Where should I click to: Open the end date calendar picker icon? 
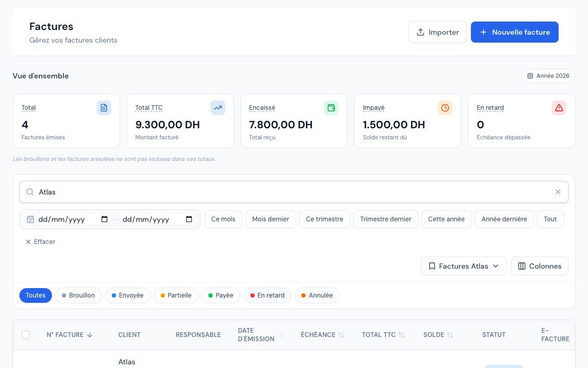pyautogui.click(x=189, y=219)
